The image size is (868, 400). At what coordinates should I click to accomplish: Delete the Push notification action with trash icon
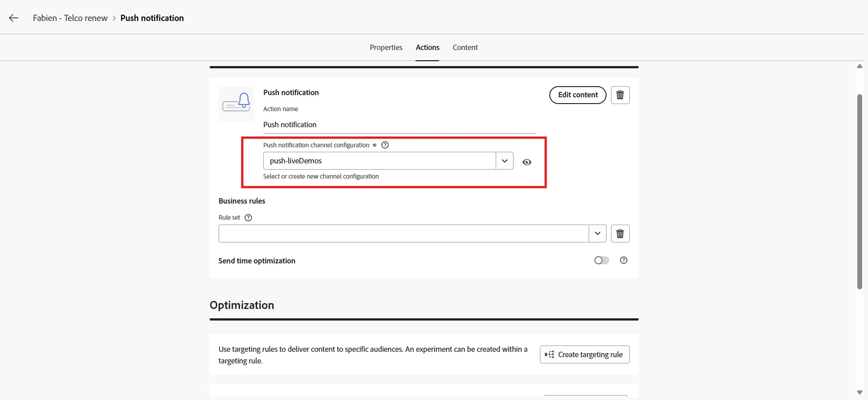[x=620, y=95]
